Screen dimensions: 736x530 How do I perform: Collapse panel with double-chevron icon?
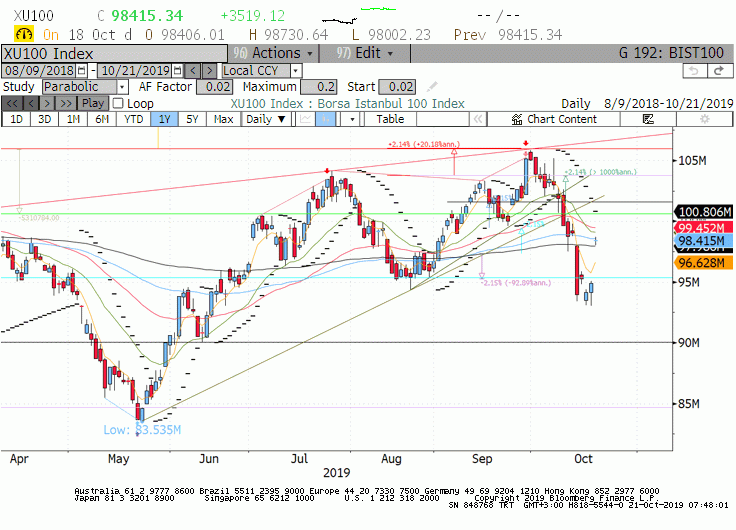tap(478, 119)
